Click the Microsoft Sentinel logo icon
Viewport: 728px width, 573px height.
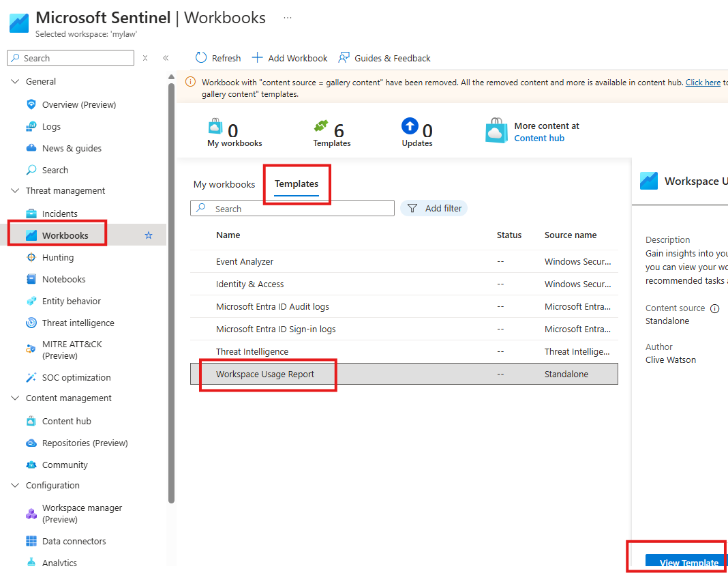pyautogui.click(x=19, y=23)
